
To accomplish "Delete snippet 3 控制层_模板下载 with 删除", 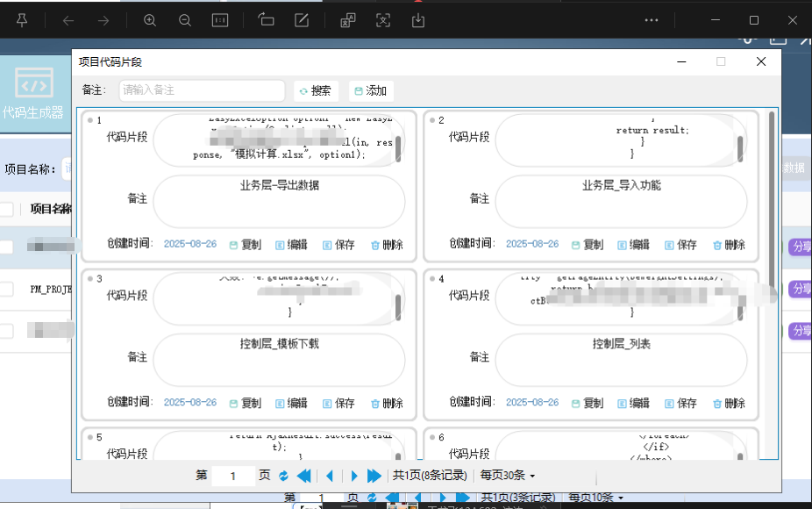I will tap(387, 404).
